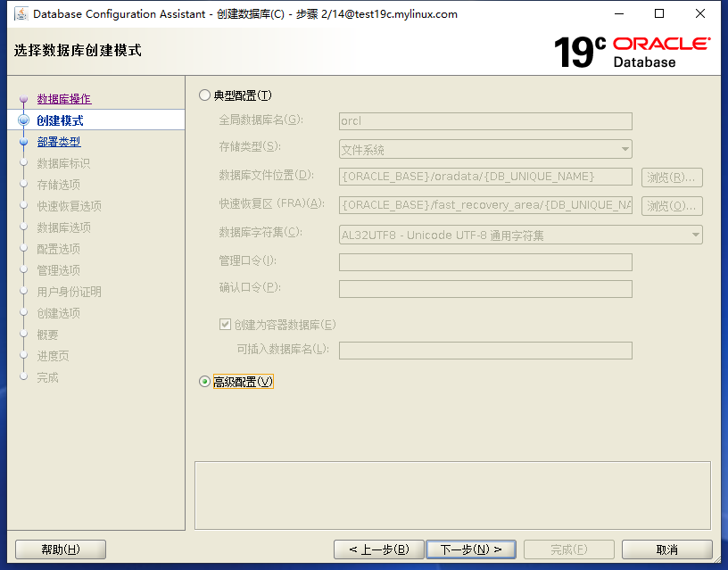Click the step bullet beside 部署类型
The width and height of the screenshot is (728, 570).
(x=24, y=142)
